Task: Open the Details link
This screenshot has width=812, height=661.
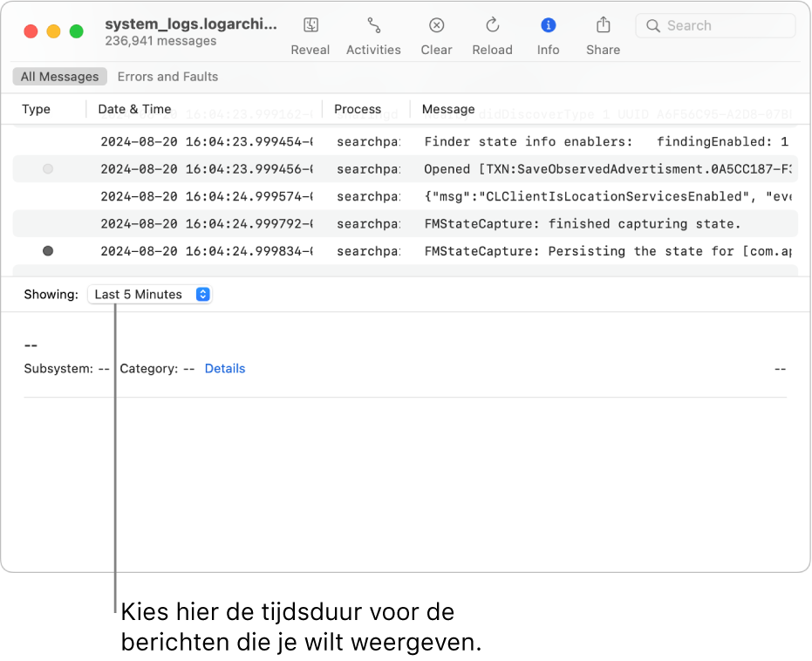Action: pos(225,369)
